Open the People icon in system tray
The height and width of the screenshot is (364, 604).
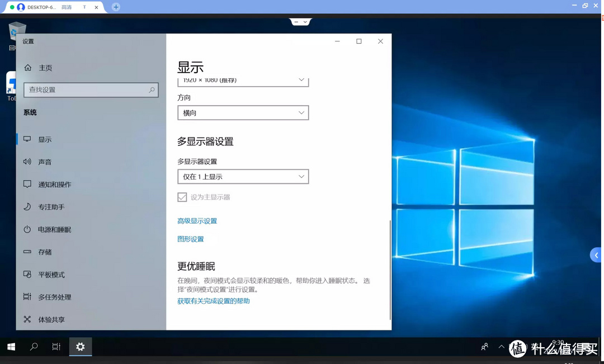coord(484,347)
